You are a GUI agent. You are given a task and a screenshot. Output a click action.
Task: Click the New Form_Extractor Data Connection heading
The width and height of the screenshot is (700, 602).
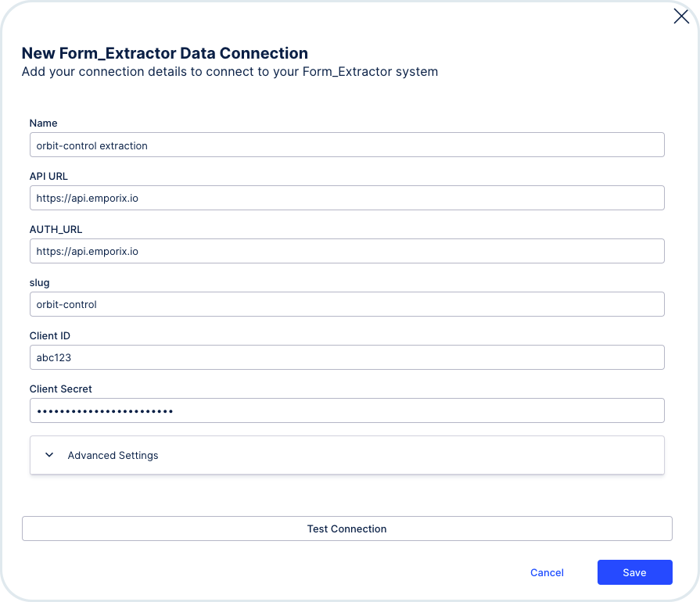[165, 53]
